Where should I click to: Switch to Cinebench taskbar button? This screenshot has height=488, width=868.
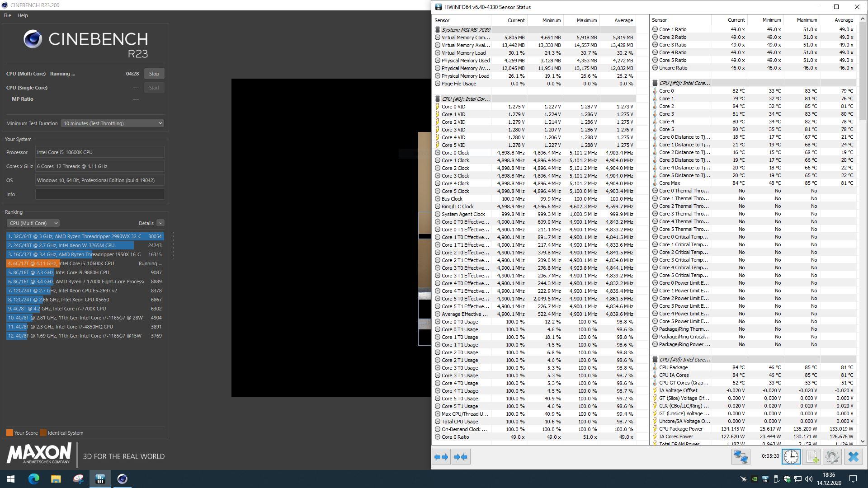[x=122, y=479]
